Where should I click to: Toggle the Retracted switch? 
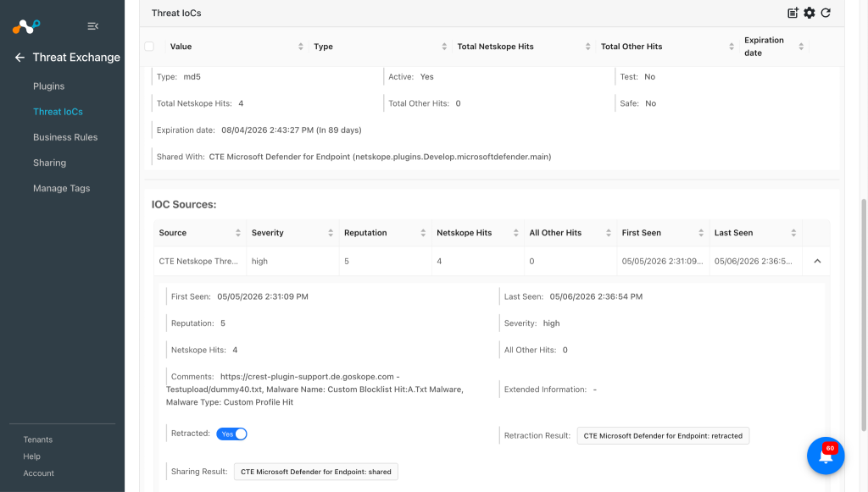click(231, 434)
